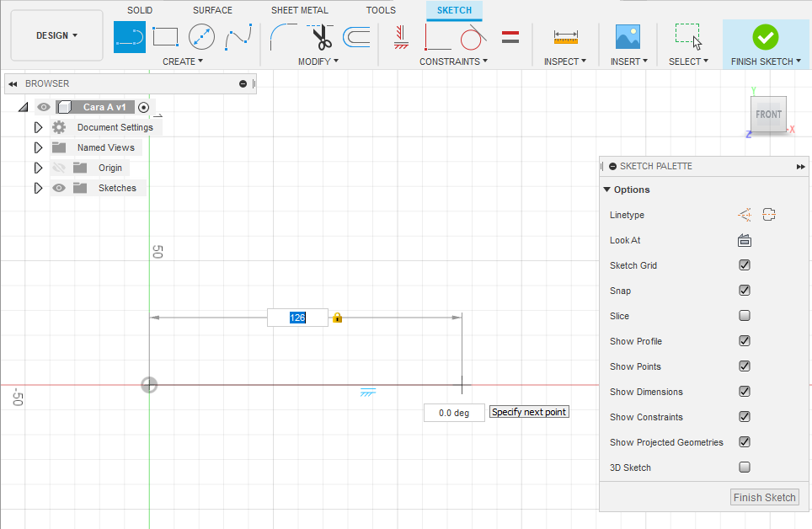
Task: Show the Origin folder visibility eye
Action: coord(59,168)
